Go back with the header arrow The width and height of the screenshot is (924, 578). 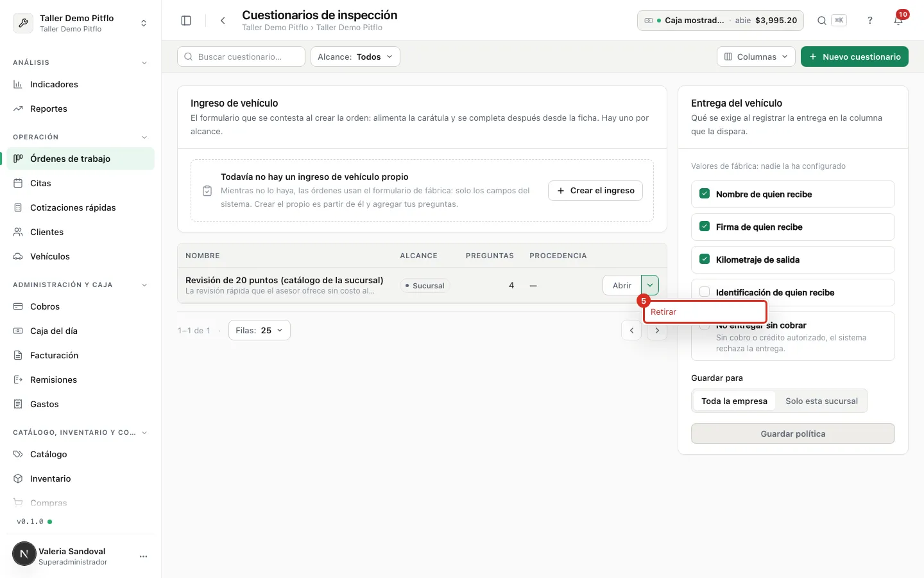[x=223, y=21]
